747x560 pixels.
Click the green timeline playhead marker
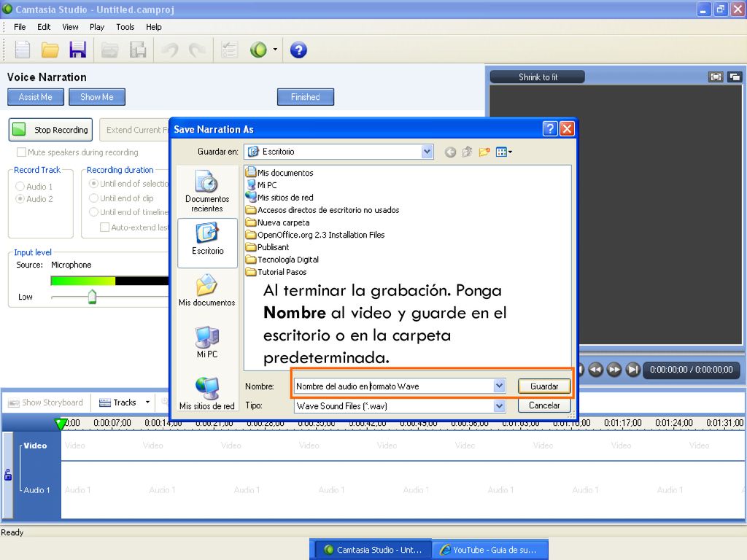61,424
